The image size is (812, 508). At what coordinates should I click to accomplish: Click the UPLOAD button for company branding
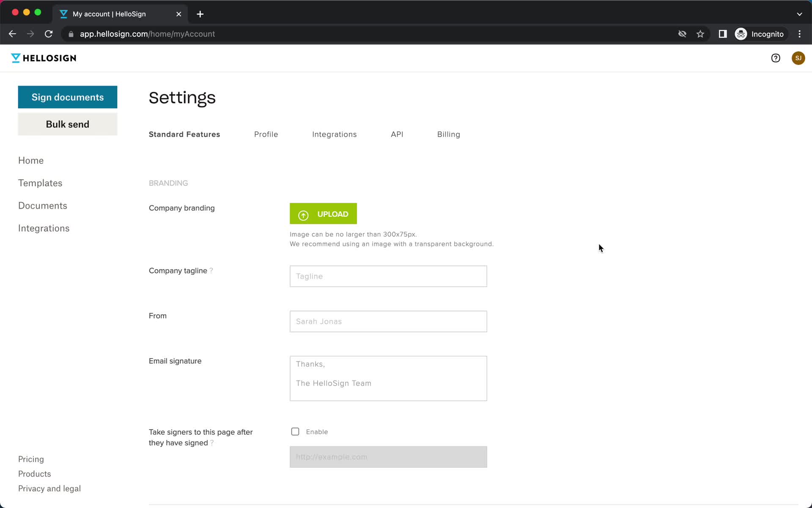[x=323, y=214]
